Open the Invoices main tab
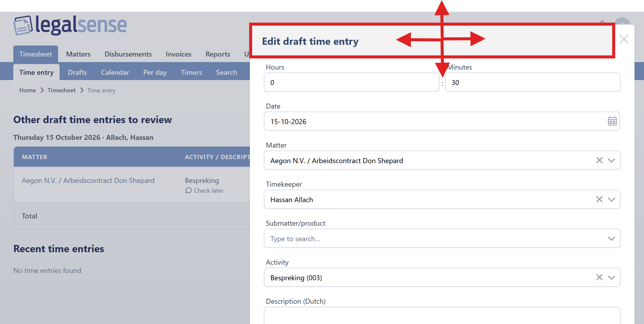 pyautogui.click(x=178, y=54)
